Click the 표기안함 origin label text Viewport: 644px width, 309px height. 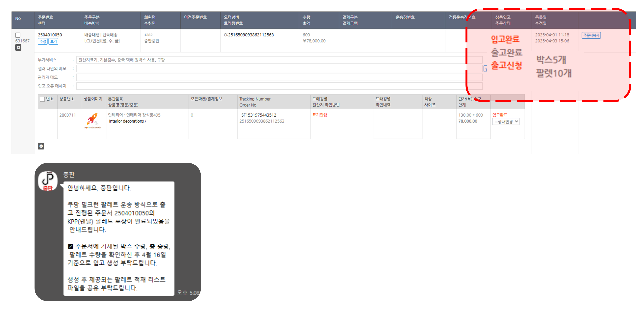pos(320,115)
